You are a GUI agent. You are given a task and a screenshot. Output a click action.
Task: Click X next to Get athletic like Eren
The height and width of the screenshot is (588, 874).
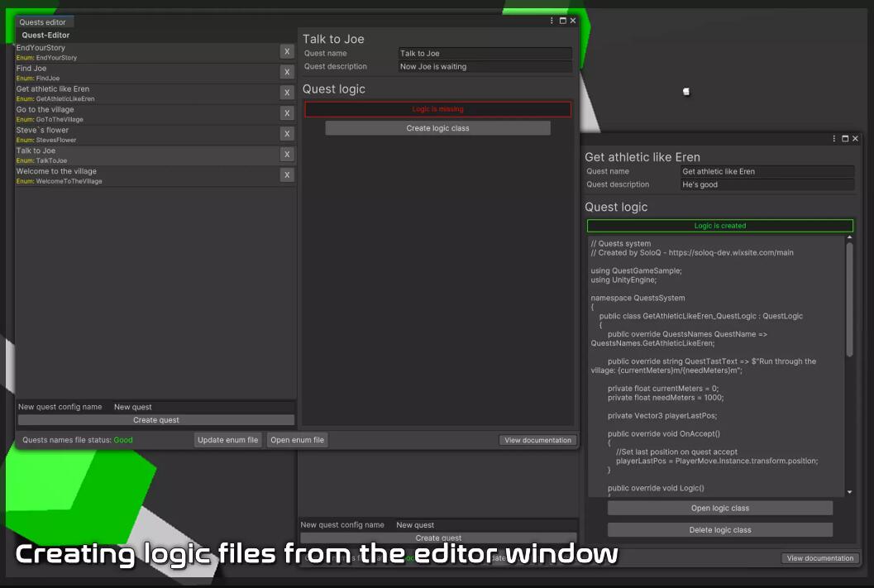coord(287,93)
